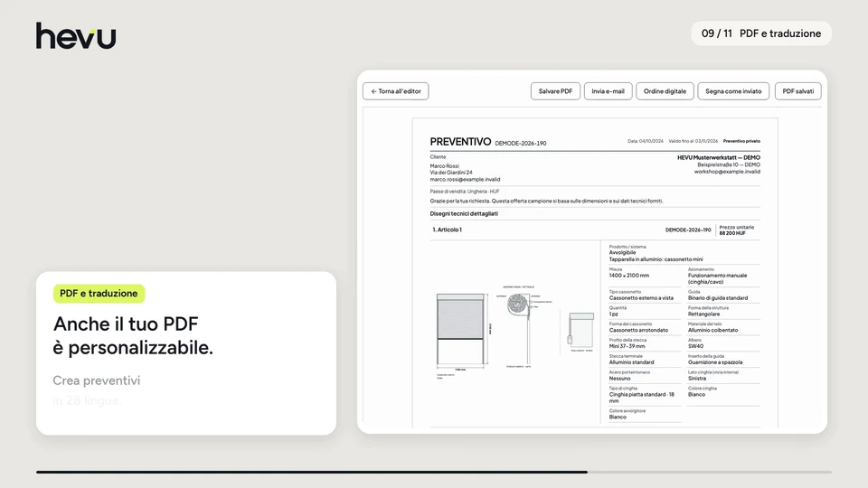Click the customer name Marco Rossi
This screenshot has height=488, width=868.
coord(445,166)
